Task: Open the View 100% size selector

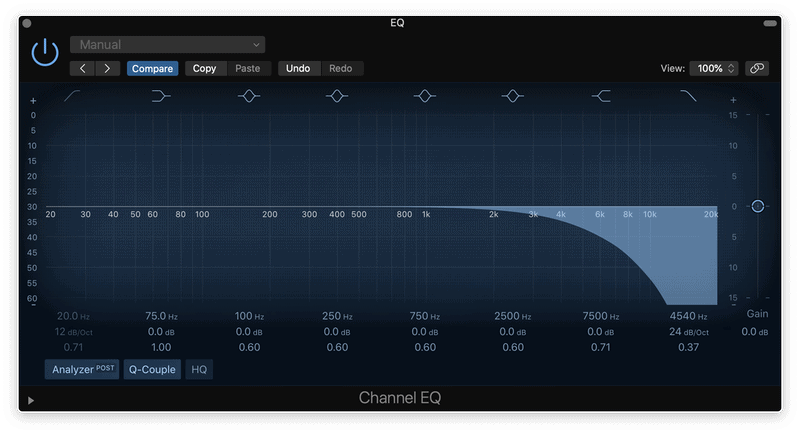Action: coord(714,68)
